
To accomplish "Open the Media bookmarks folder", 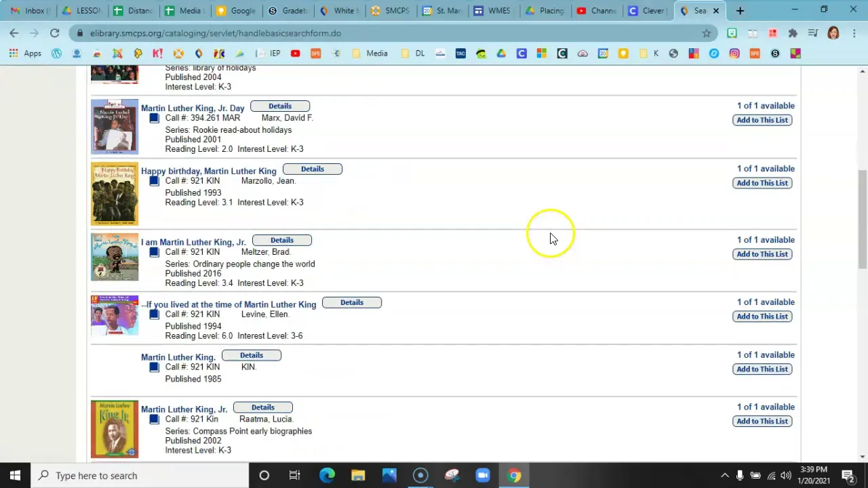I will 370,54.
